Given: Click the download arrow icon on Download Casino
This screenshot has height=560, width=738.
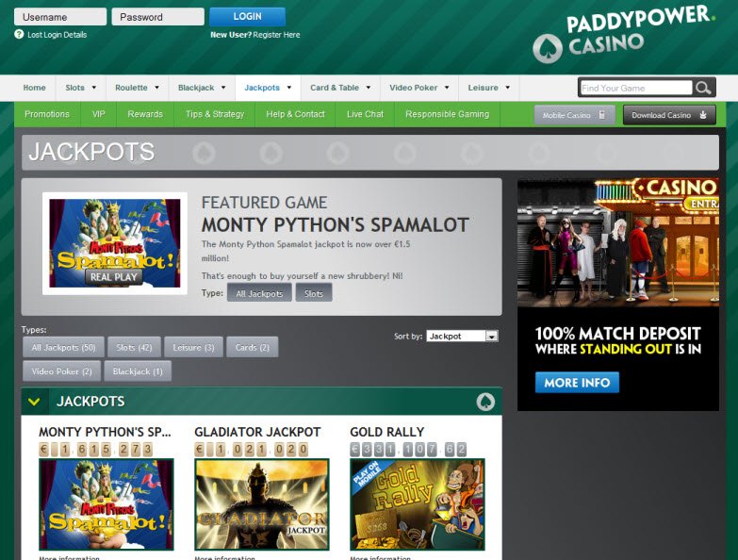Looking at the screenshot, I should [703, 115].
